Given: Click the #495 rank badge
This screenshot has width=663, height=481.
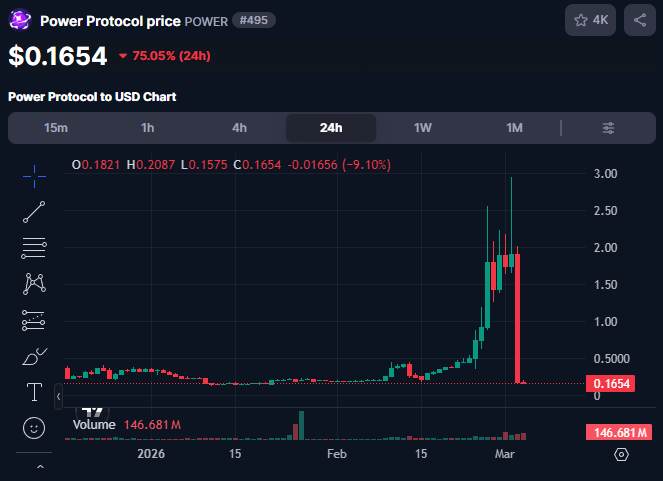Looking at the screenshot, I should tap(254, 20).
